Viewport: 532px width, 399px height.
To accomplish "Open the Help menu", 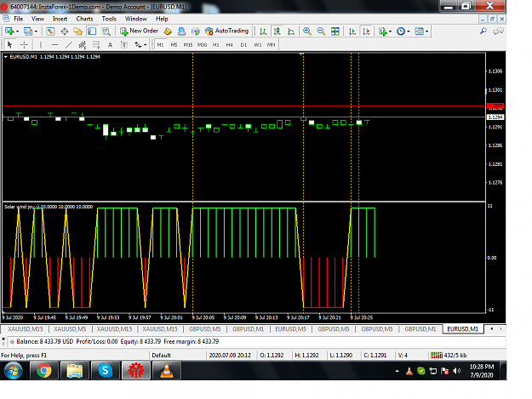I will 162,19.
